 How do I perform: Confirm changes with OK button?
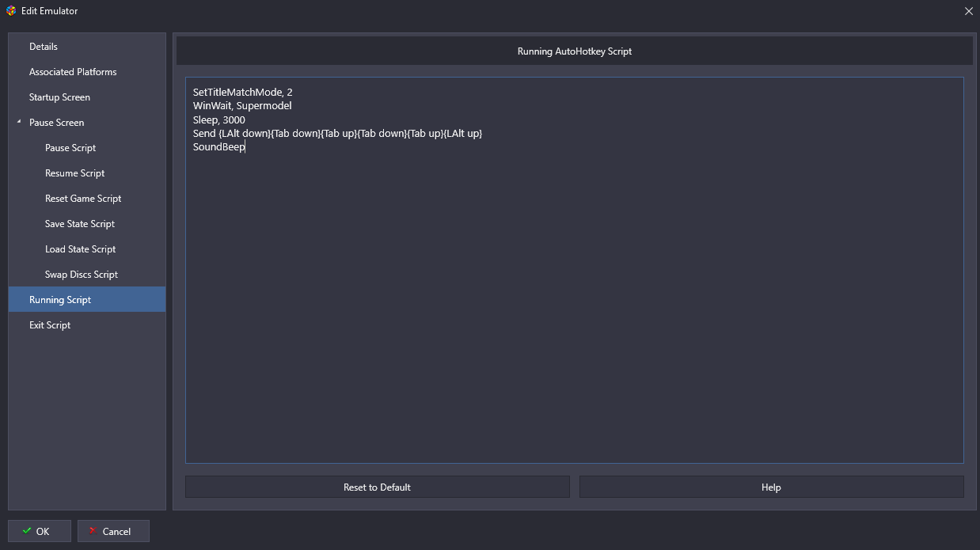coord(40,531)
